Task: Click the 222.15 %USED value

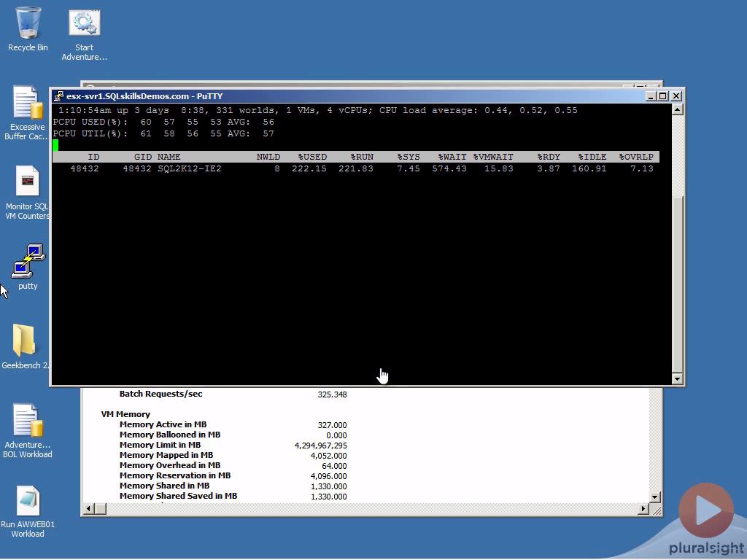Action: pos(309,168)
